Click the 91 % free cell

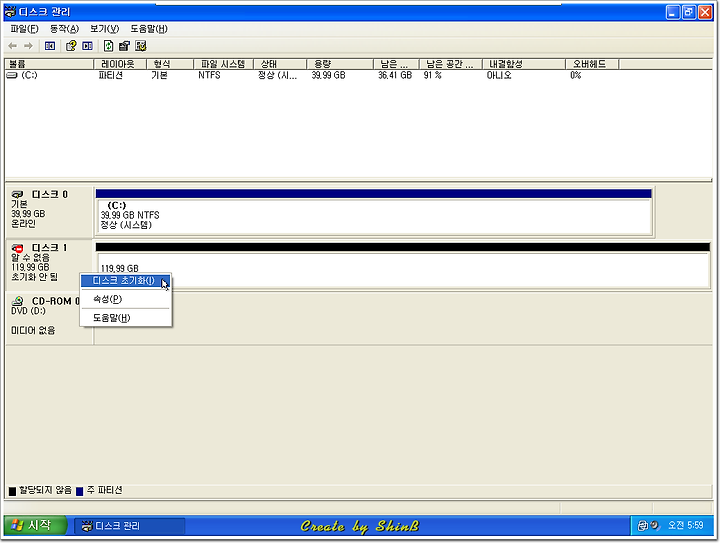coord(433,75)
